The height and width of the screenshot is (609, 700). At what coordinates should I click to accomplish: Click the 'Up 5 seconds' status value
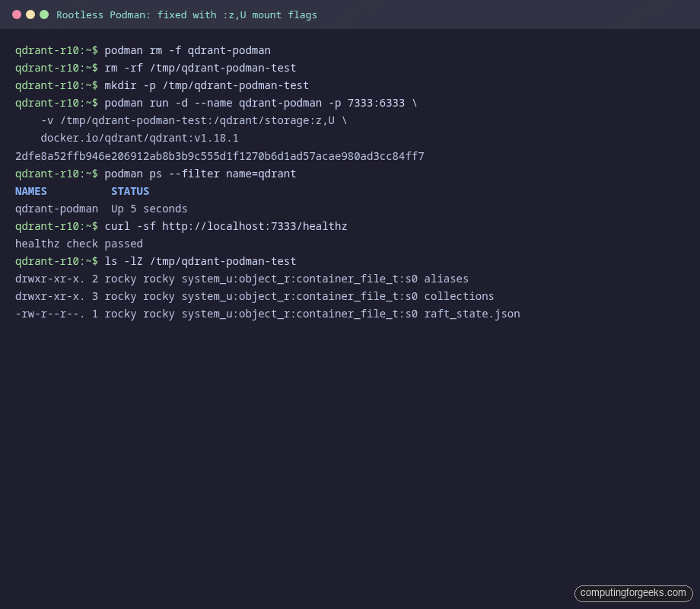coord(149,209)
